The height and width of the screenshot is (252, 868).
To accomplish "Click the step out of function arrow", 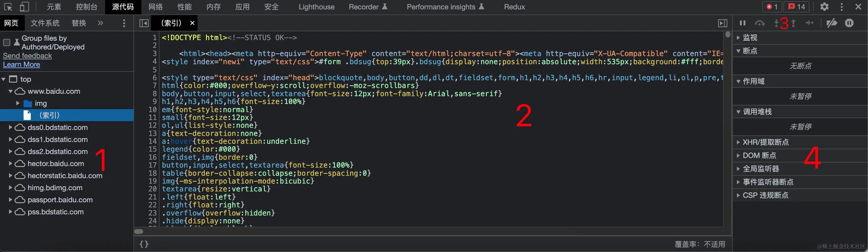I will 793,23.
